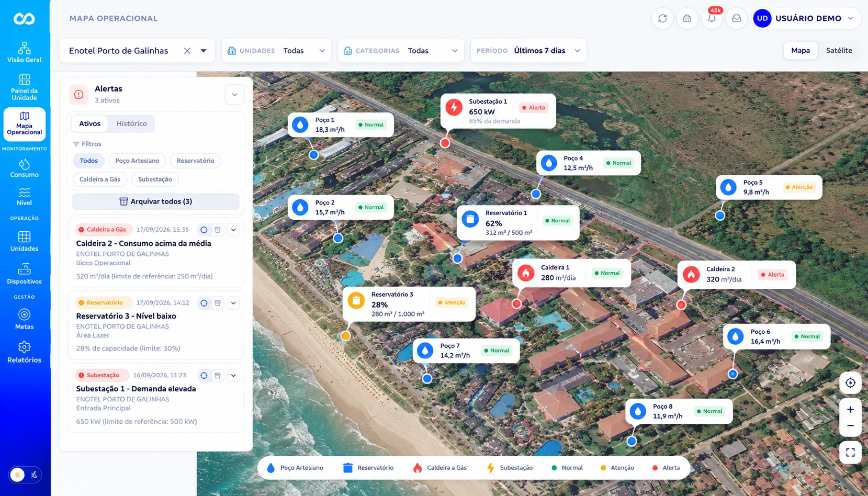Filter alerts by Reservatório chip

coord(195,161)
